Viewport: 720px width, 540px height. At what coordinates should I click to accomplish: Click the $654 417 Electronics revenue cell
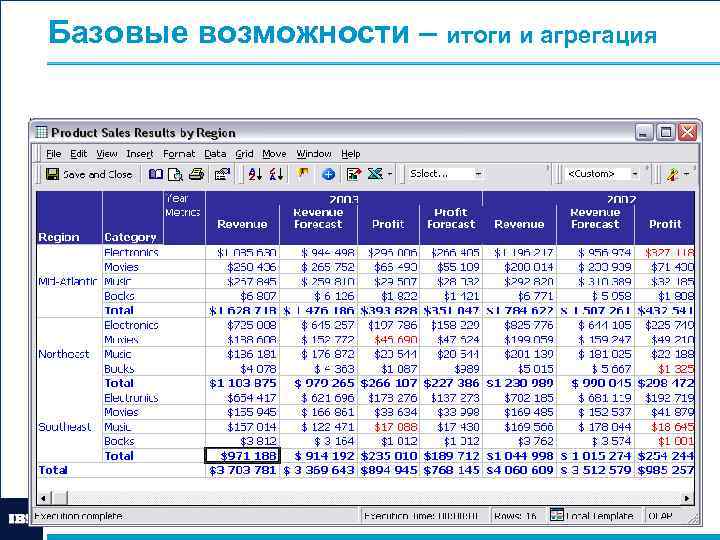tap(242, 398)
